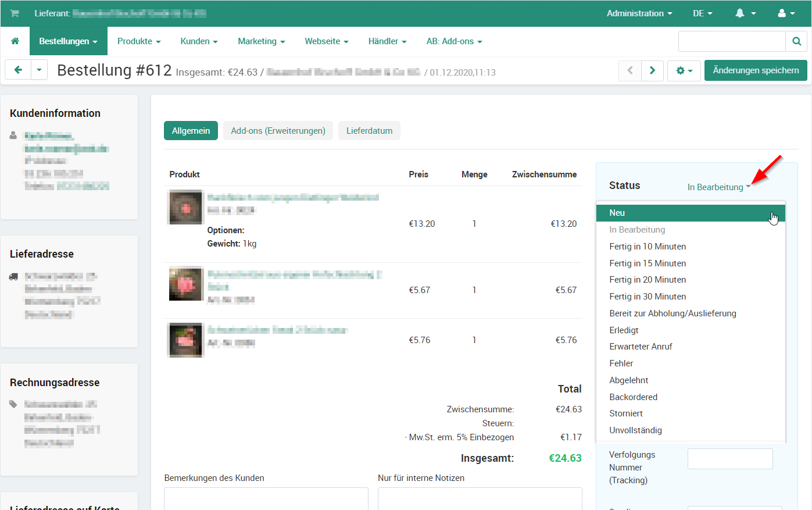The width and height of the screenshot is (812, 510).
Task: Expand the AB: Add-ons menu
Action: point(454,41)
